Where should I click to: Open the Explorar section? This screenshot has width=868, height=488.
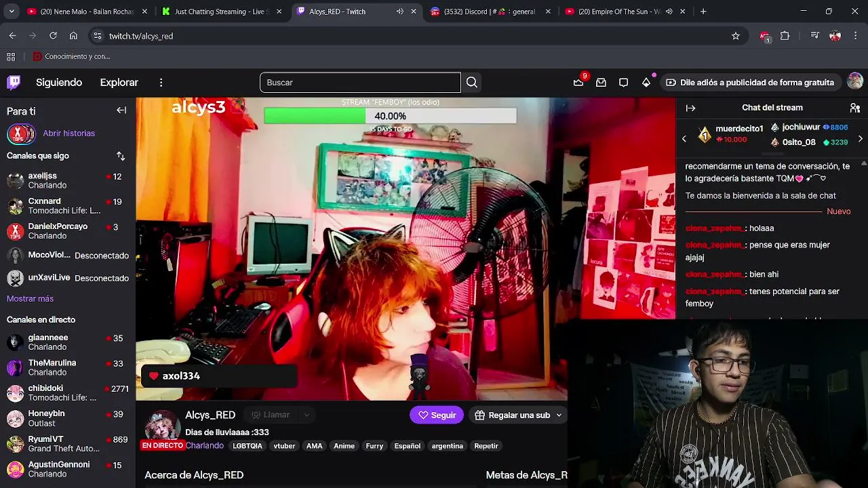pos(119,83)
